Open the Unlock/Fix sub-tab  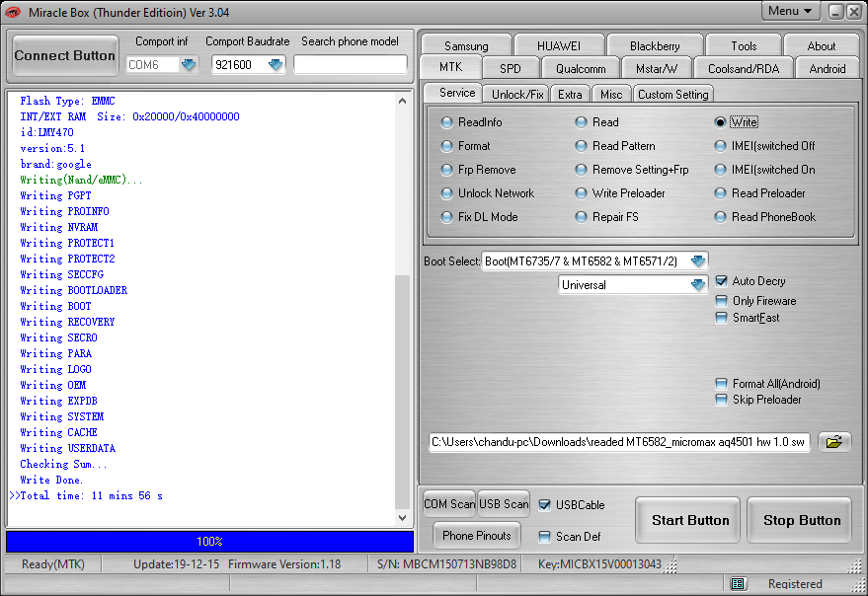(517, 94)
